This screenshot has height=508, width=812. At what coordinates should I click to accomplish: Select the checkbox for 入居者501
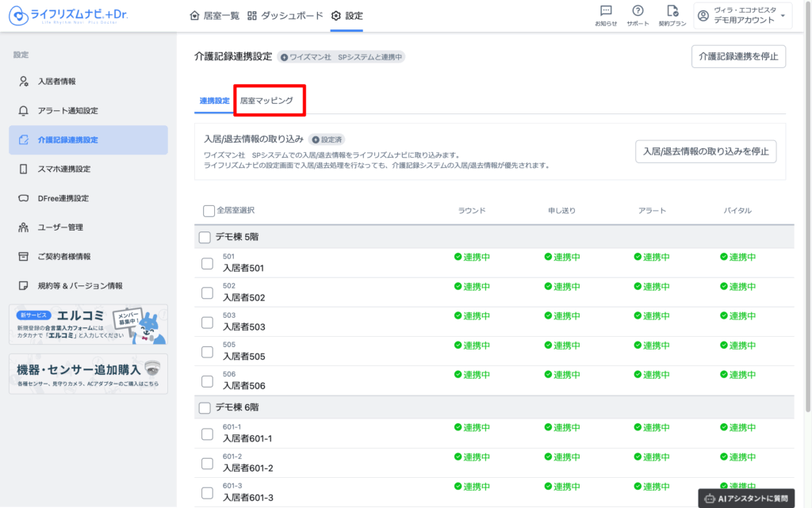[207, 264]
